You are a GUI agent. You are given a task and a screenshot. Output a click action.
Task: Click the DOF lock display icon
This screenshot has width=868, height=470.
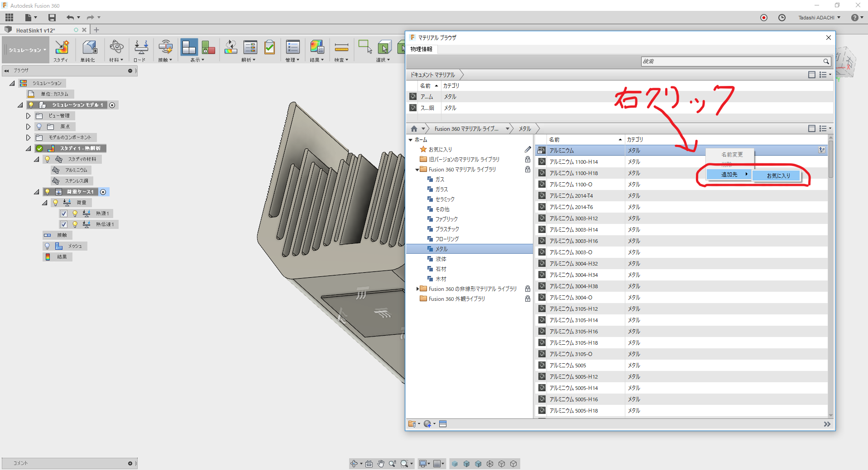click(208, 47)
